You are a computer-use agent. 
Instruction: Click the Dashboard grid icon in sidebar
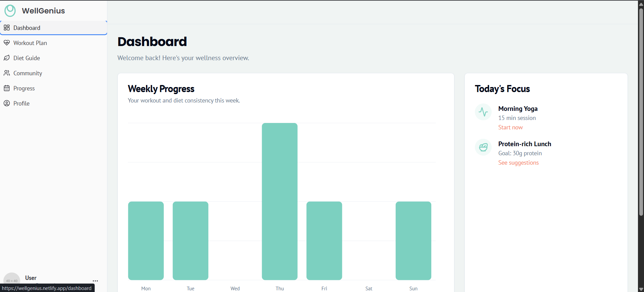coord(7,28)
